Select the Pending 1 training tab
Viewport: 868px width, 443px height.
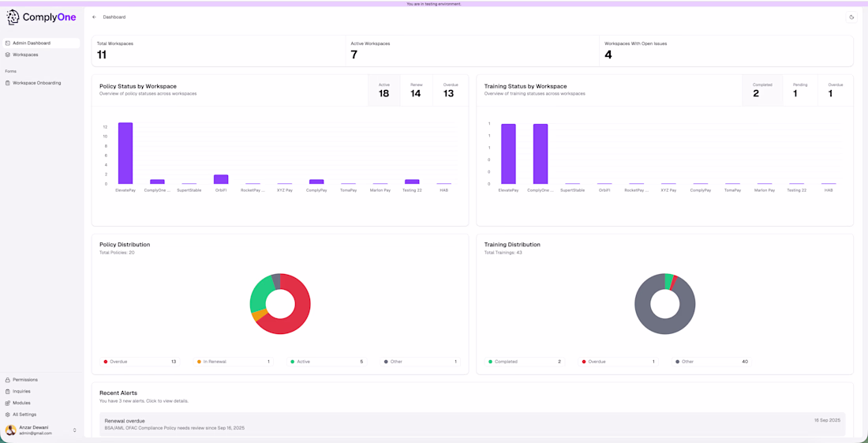click(800, 90)
